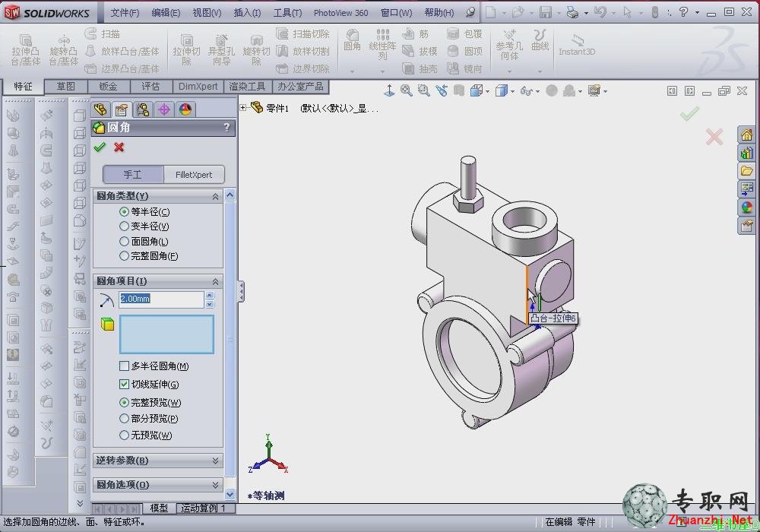Confirm the fillet with green checkmark in panel
The height and width of the screenshot is (532, 760).
click(x=100, y=147)
